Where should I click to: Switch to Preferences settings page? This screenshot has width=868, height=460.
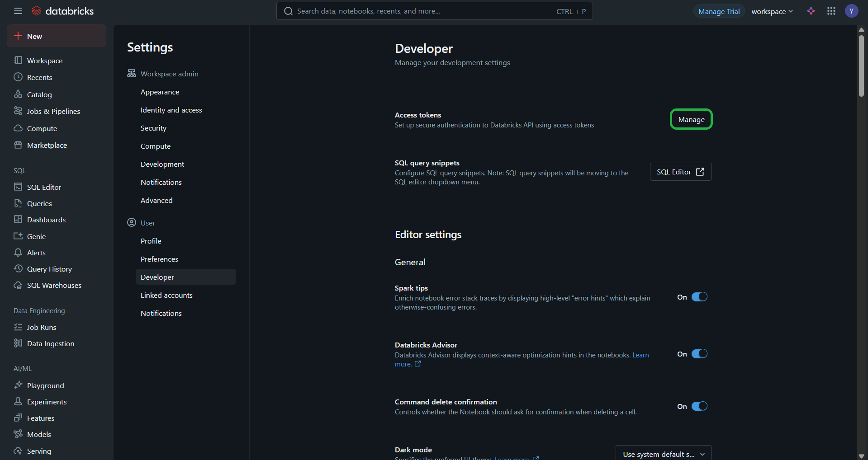point(159,259)
